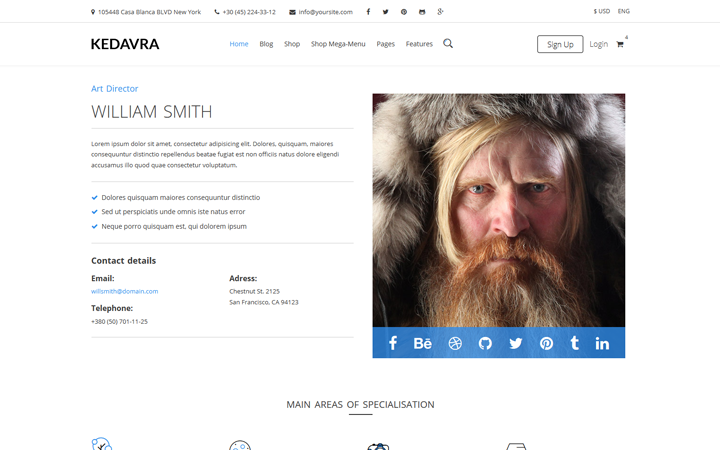720x450 pixels.
Task: Click the Sign Up button
Action: pyautogui.click(x=560, y=44)
